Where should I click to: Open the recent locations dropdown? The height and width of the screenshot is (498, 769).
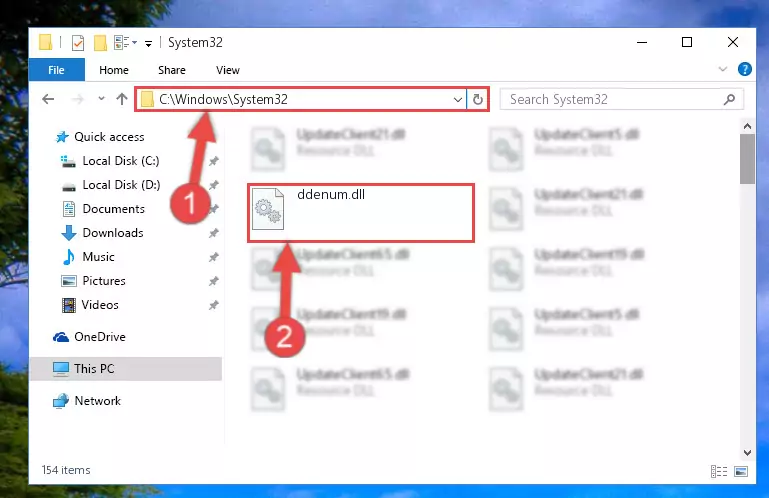point(101,99)
